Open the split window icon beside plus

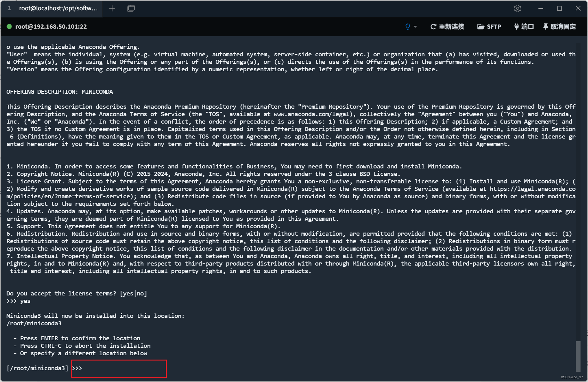point(131,8)
